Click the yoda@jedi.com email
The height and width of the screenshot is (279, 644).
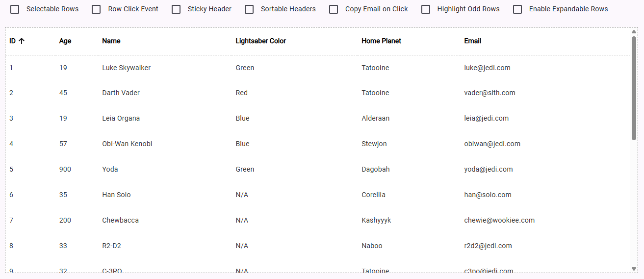pos(489,169)
